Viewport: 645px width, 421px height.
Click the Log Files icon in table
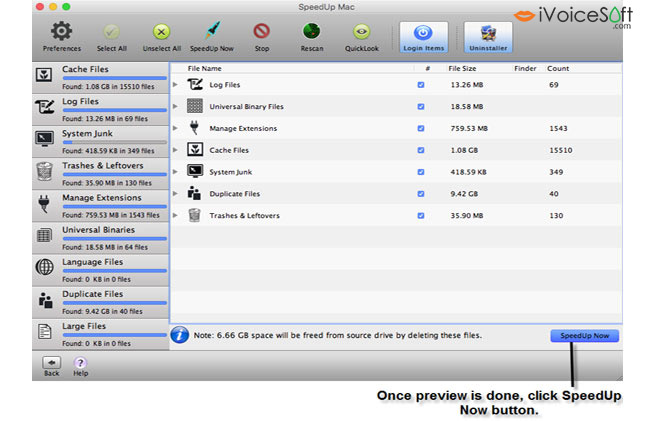195,84
